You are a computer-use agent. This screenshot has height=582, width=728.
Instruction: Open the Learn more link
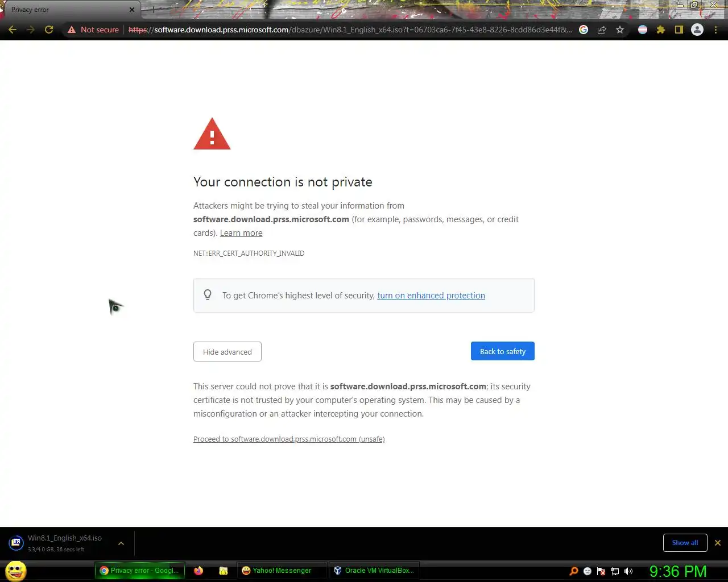click(241, 233)
